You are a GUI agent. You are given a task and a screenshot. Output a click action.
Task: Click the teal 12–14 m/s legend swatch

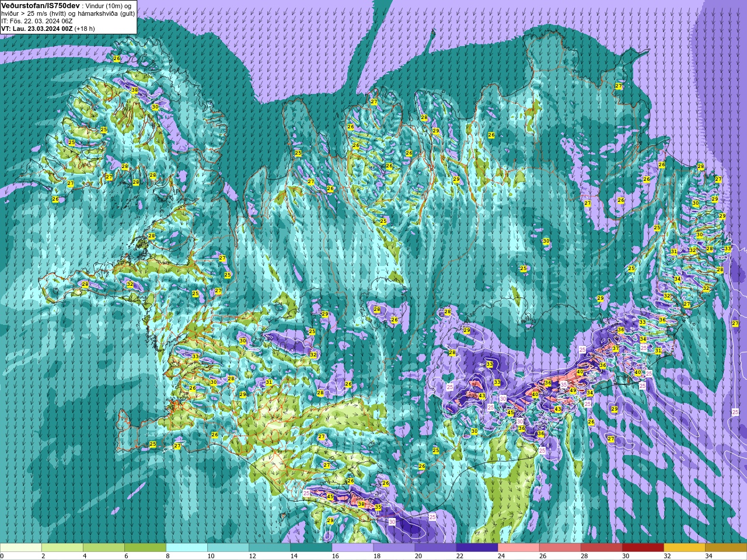tap(270, 548)
